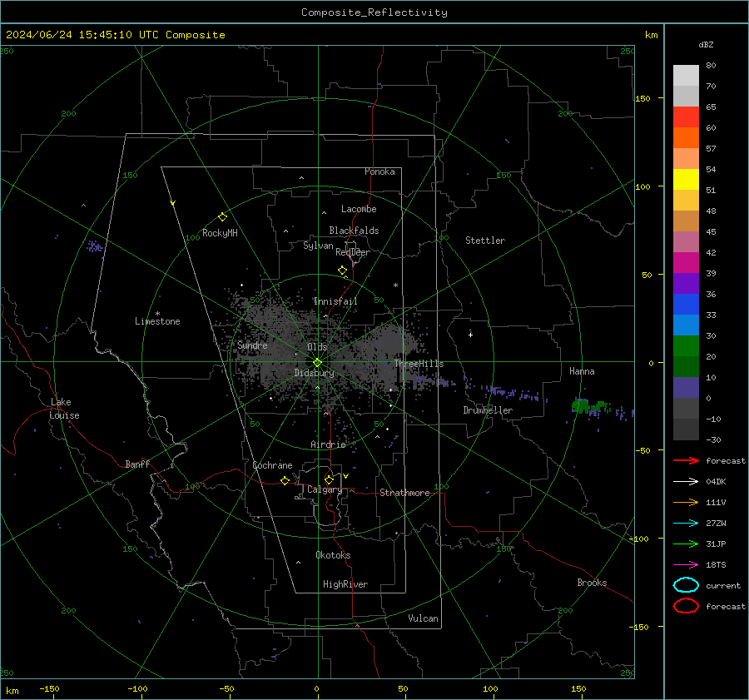
Task: Select the yellow 54 dBZ color swatch
Action: point(686,179)
